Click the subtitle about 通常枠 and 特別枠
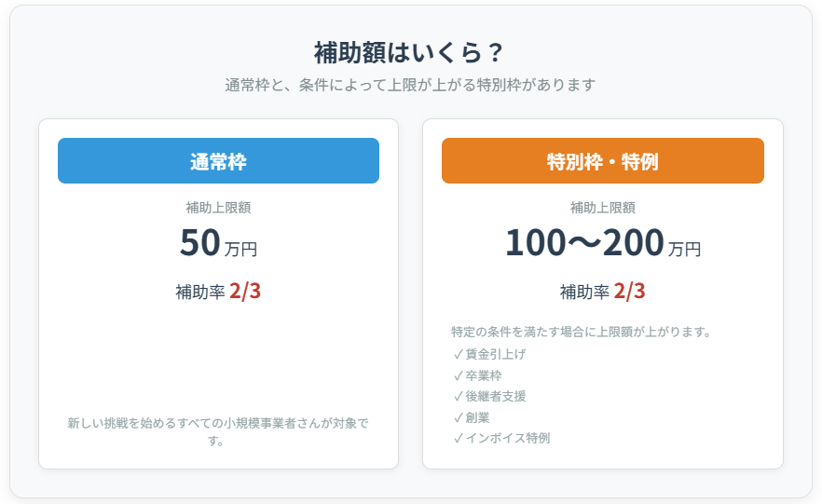Viewport: 822px width, 504px height. pyautogui.click(x=410, y=85)
